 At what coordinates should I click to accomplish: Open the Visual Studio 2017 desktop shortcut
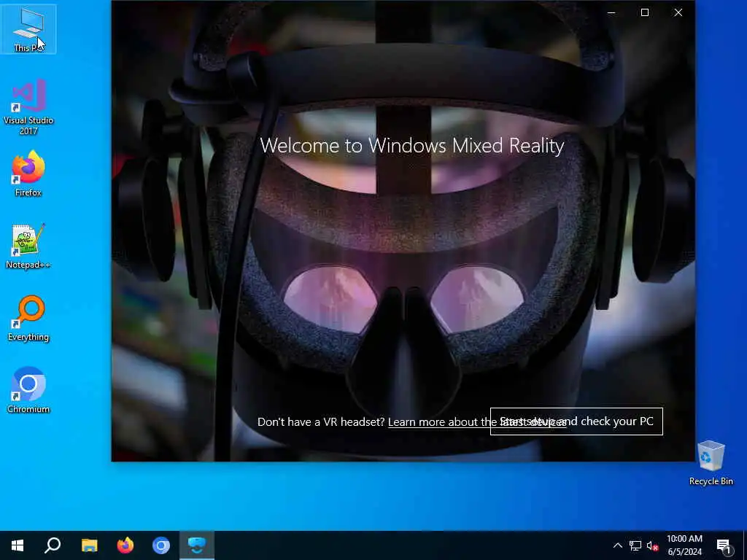point(28,107)
